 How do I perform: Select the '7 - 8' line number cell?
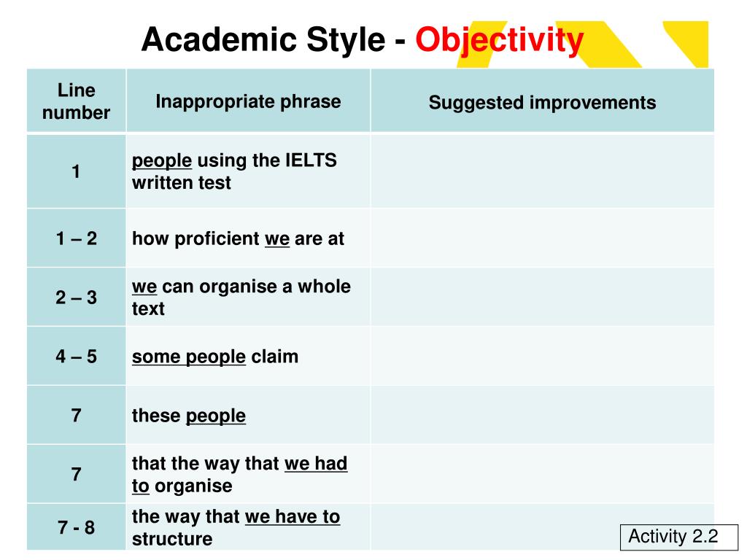click(x=76, y=527)
